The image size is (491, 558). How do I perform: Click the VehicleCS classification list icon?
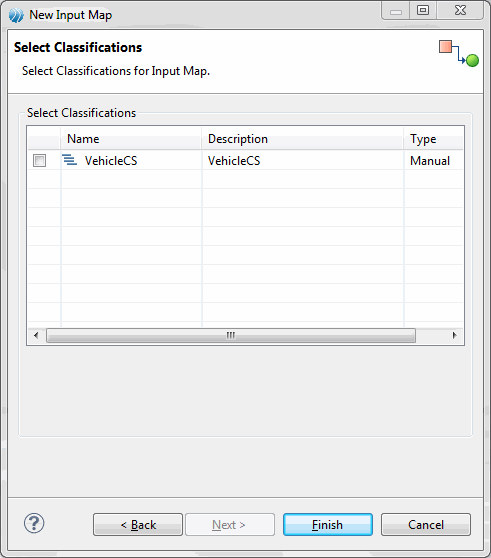(x=69, y=160)
